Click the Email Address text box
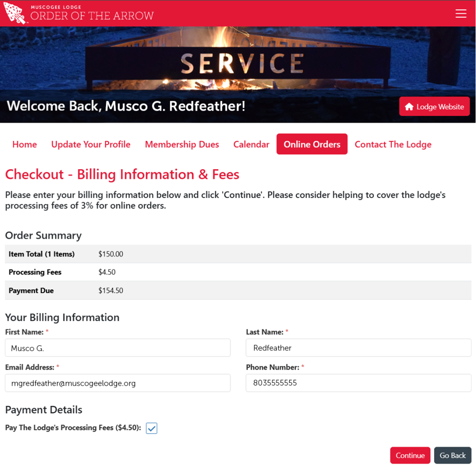This screenshot has height=473, width=476. click(x=118, y=383)
